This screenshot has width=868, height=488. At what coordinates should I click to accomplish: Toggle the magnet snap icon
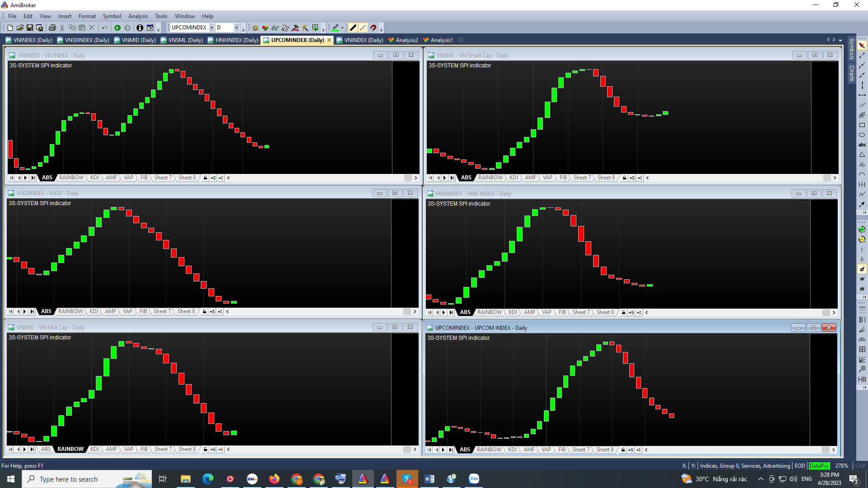(x=373, y=28)
